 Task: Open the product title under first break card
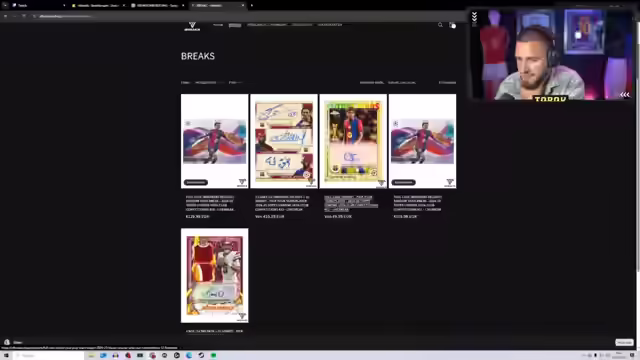(x=210, y=203)
